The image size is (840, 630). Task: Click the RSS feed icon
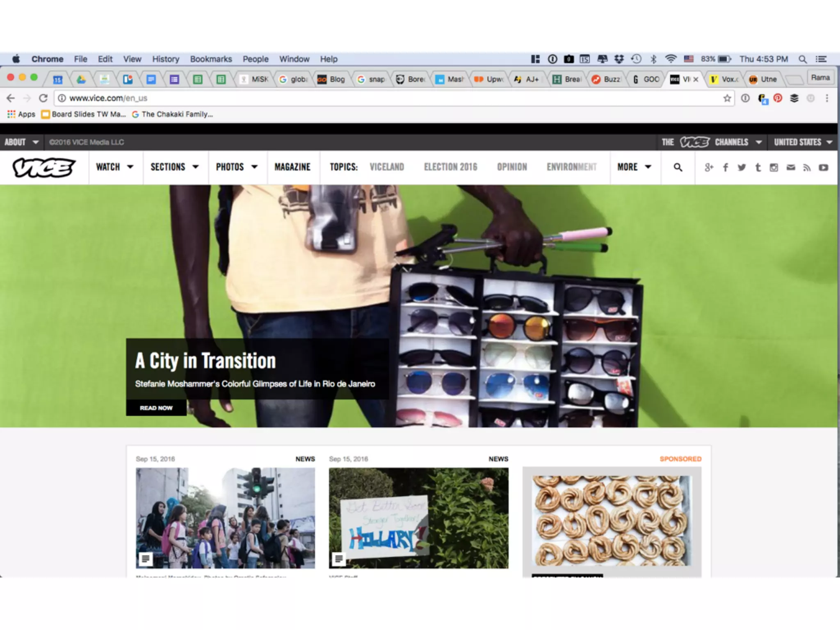[807, 167]
